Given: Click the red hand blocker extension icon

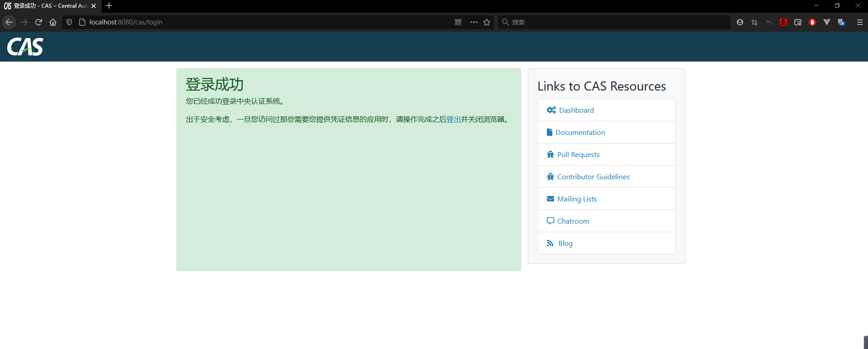Looking at the screenshot, I should click(x=812, y=22).
